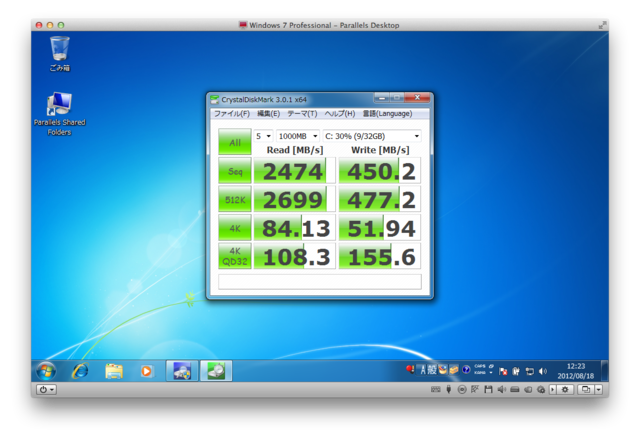Open the IME pad tray icon
Screen dimensions: 640x441
click(x=443, y=370)
